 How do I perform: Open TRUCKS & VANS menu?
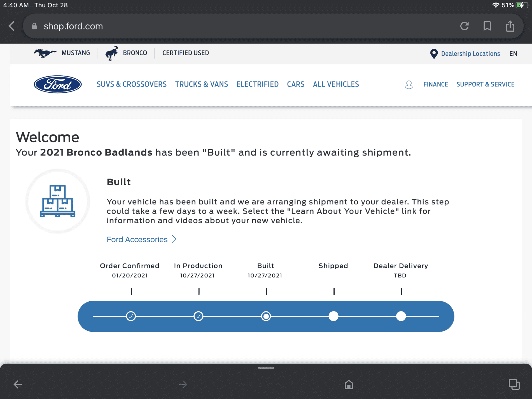click(x=202, y=84)
